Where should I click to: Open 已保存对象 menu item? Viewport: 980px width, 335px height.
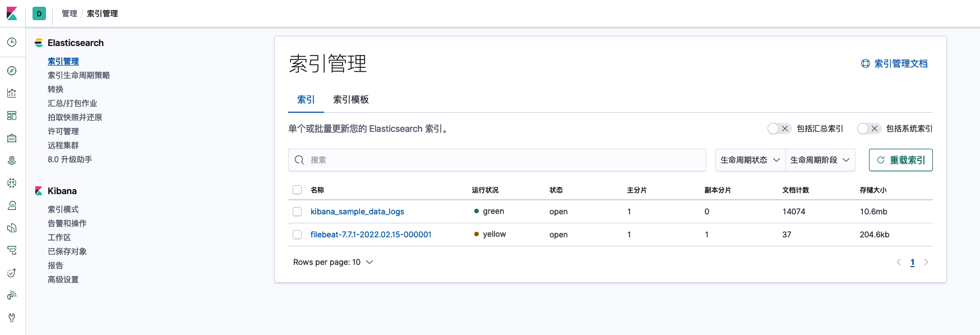click(67, 251)
